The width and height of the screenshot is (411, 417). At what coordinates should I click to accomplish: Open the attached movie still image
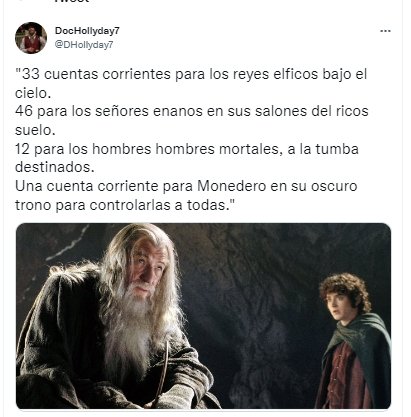pyautogui.click(x=203, y=316)
